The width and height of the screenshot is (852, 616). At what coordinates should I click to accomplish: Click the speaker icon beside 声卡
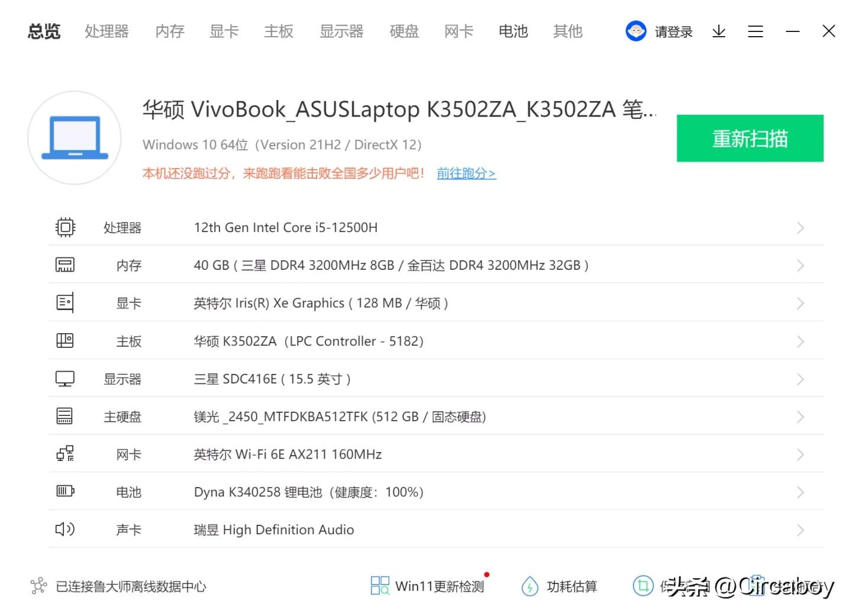click(64, 530)
